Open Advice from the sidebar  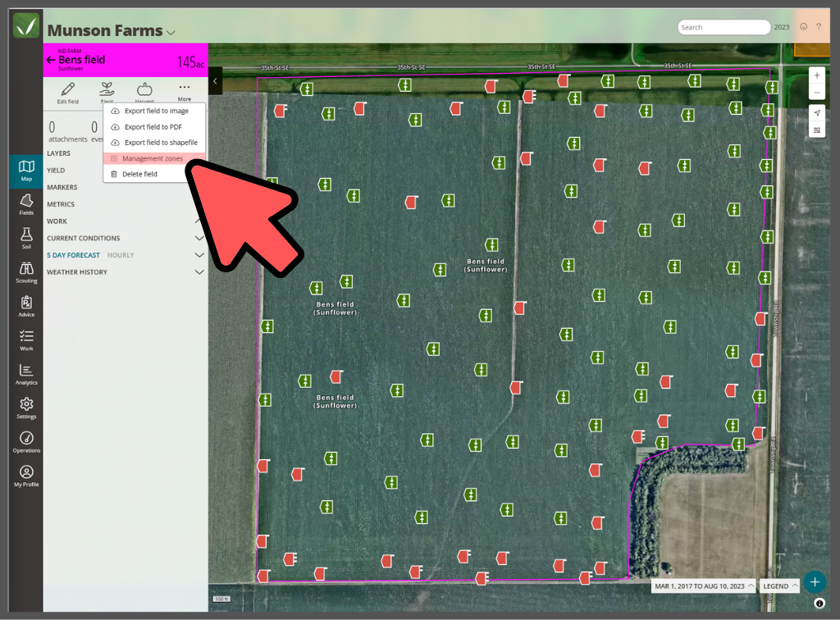coord(26,306)
